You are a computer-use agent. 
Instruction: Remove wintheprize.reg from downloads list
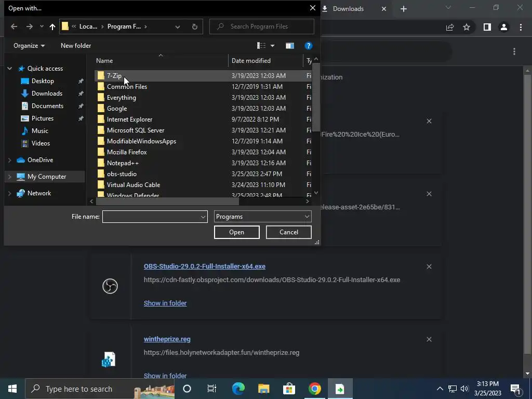pos(429,339)
